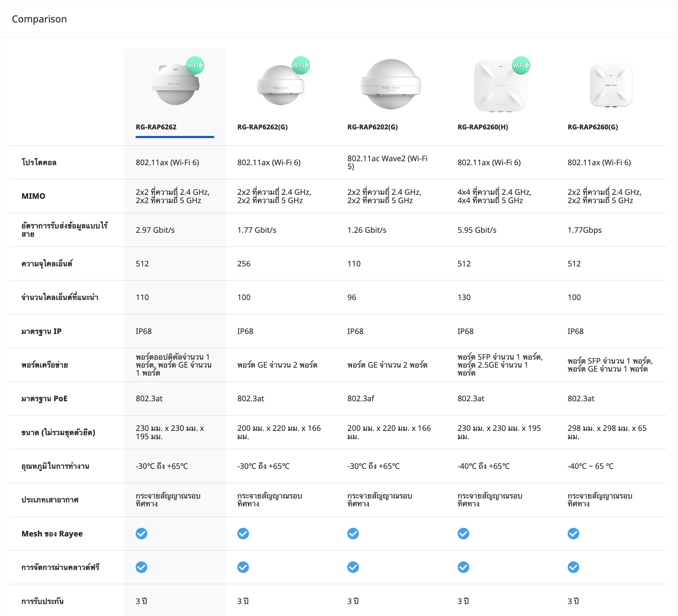Image resolution: width=678 pixels, height=616 pixels.
Task: Select the RG-RAP6262 column heading
Action: pos(156,127)
